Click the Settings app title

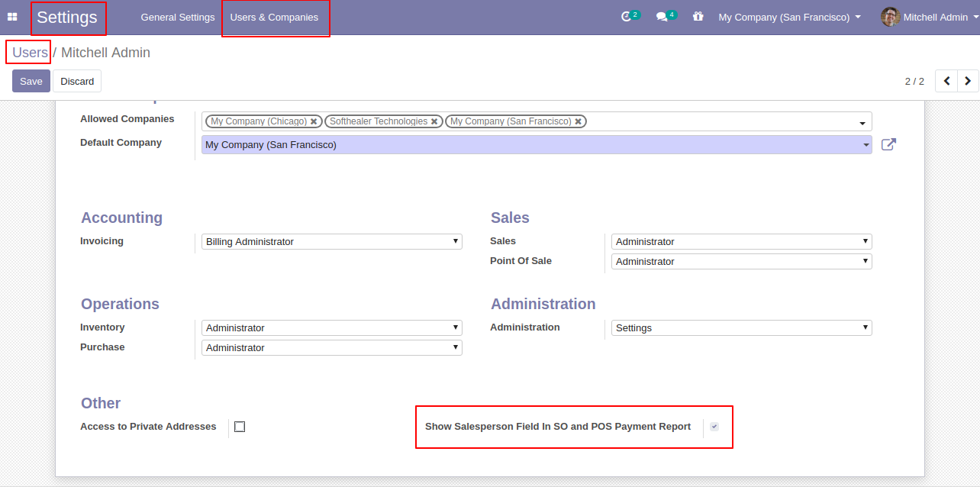coord(67,18)
